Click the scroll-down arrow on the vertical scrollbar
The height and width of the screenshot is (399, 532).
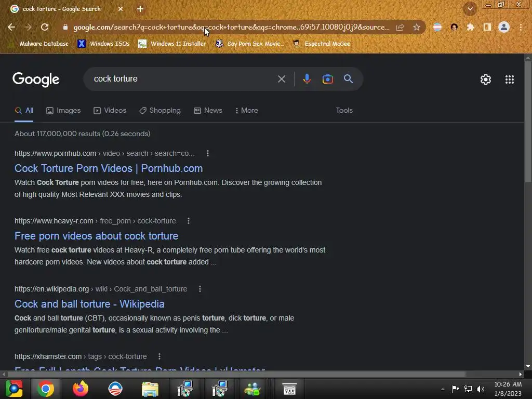pos(528,366)
